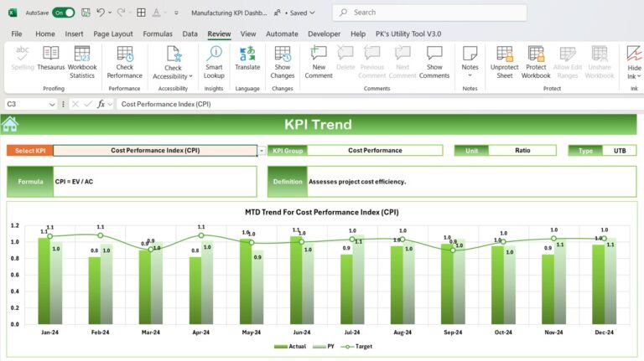Image resolution: width=644 pixels, height=361 pixels.
Task: Undo the last action
Action: 101,13
